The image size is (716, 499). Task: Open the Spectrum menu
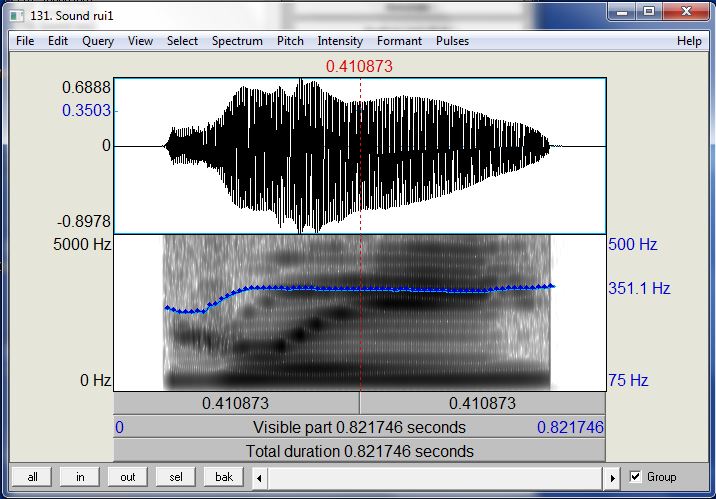coord(237,41)
